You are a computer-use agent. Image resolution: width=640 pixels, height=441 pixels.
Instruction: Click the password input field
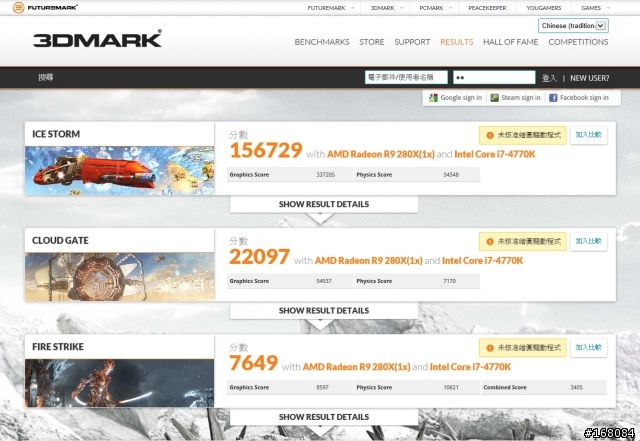(x=494, y=77)
